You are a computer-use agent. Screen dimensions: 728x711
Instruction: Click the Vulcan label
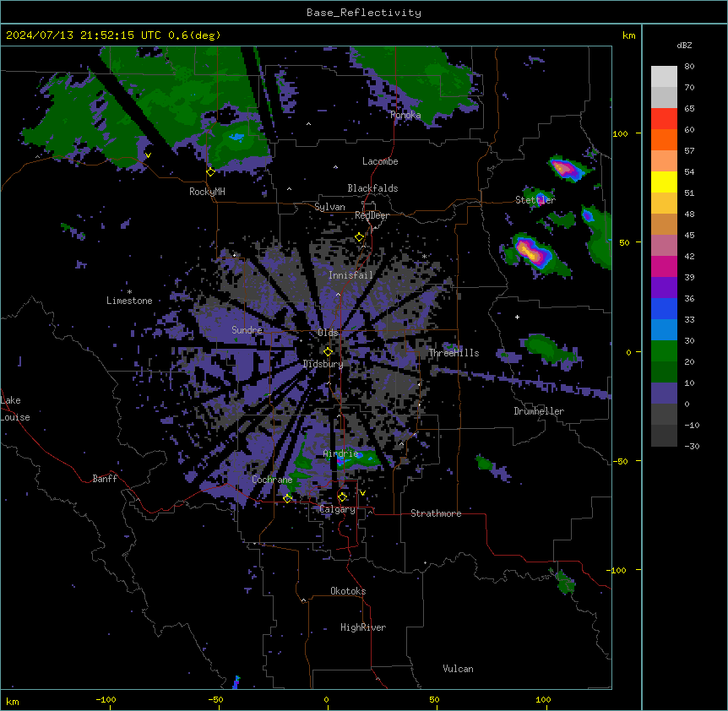(459, 669)
